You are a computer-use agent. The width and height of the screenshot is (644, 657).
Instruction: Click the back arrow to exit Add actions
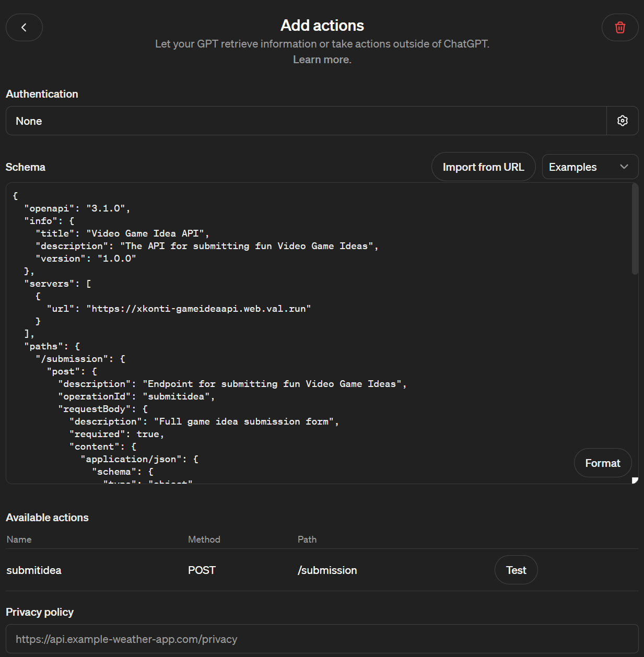tap(24, 27)
